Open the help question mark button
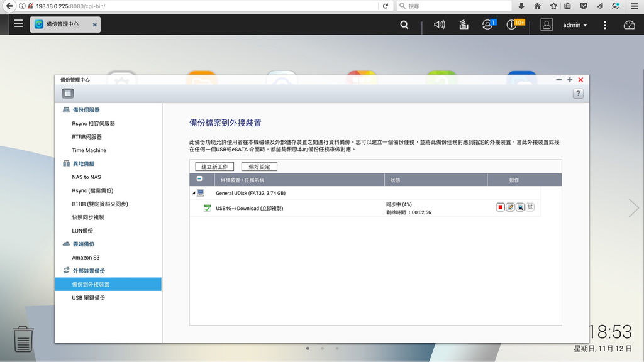The width and height of the screenshot is (644, 362). tap(578, 94)
